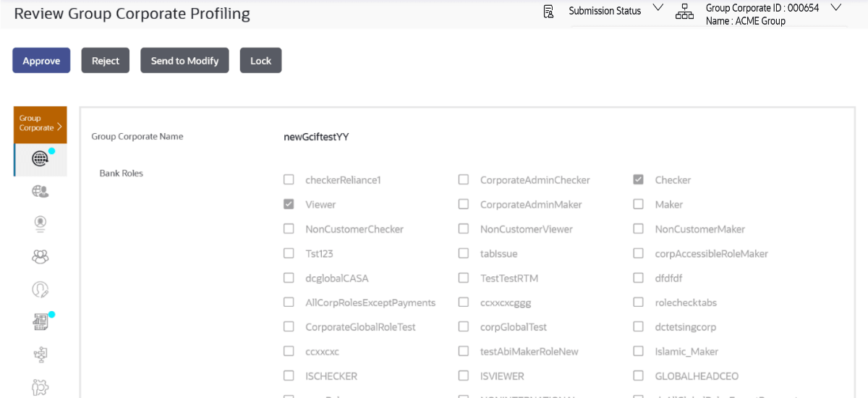Viewport: 868px width, 398px height.
Task: Tick the CorporateAdminChecker checkbox
Action: (464, 180)
